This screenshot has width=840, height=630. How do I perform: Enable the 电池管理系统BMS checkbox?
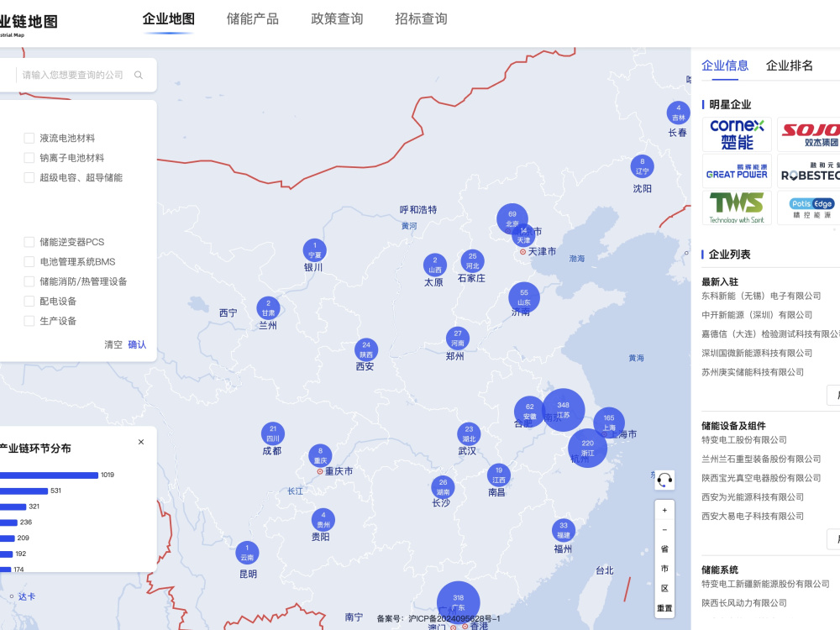(x=29, y=262)
